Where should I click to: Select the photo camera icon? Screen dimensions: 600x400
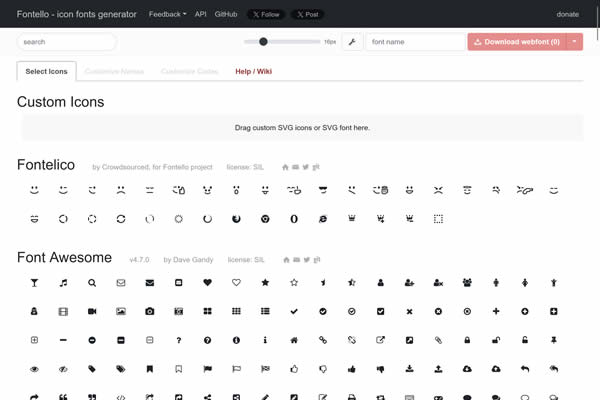pos(150,312)
